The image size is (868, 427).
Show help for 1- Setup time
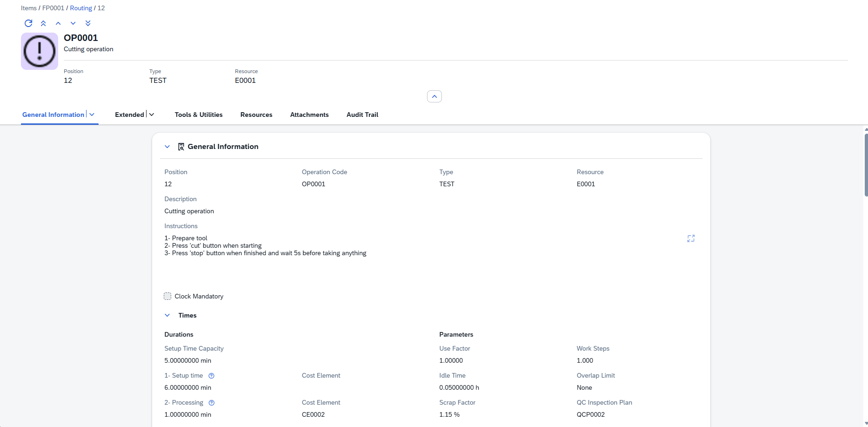(211, 376)
